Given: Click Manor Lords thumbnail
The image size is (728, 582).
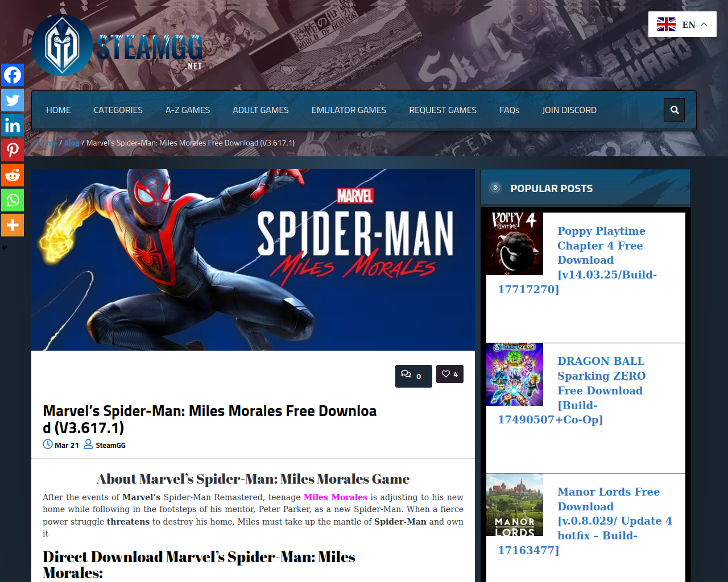Looking at the screenshot, I should (x=515, y=505).
